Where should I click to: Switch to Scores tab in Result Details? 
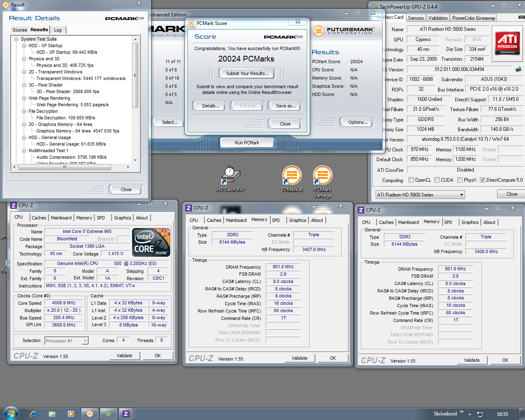20,30
